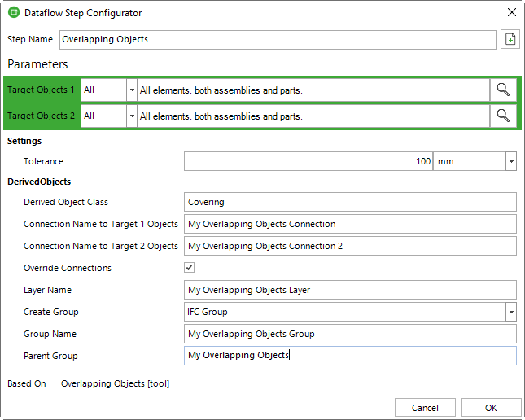Open search for Target Objects 2

tap(503, 116)
